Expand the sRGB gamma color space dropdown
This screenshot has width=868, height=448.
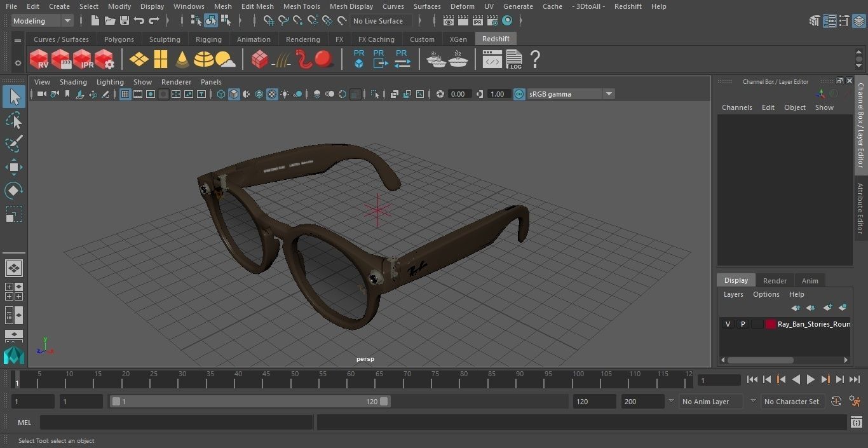(608, 94)
